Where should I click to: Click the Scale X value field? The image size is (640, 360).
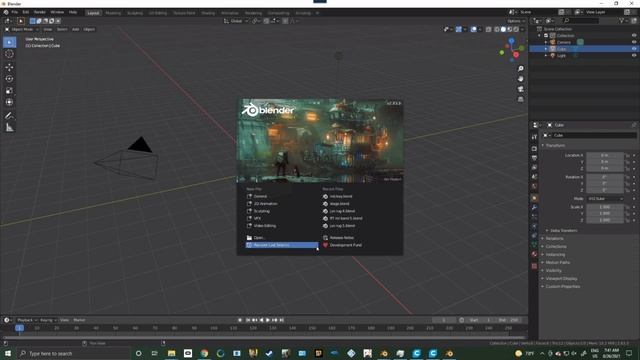point(605,207)
